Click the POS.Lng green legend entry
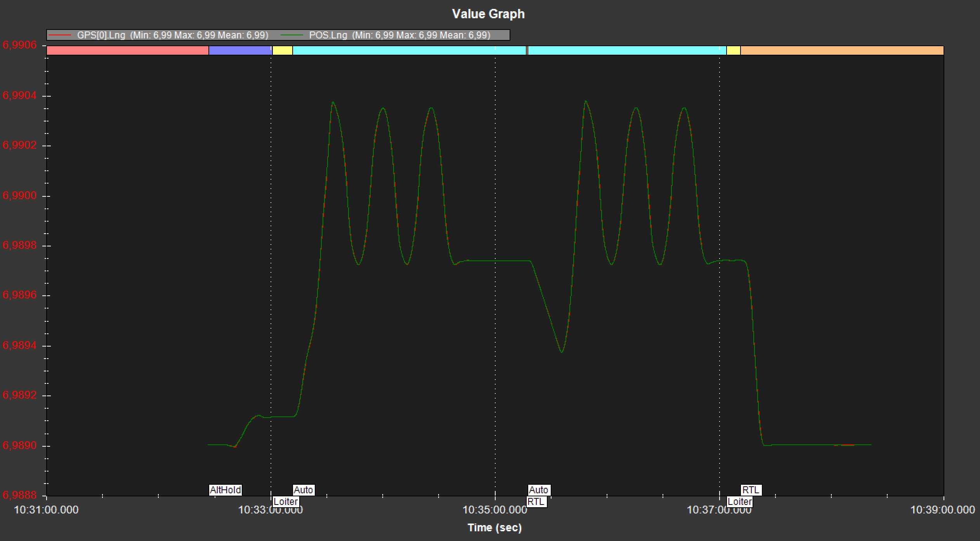 pyautogui.click(x=385, y=35)
